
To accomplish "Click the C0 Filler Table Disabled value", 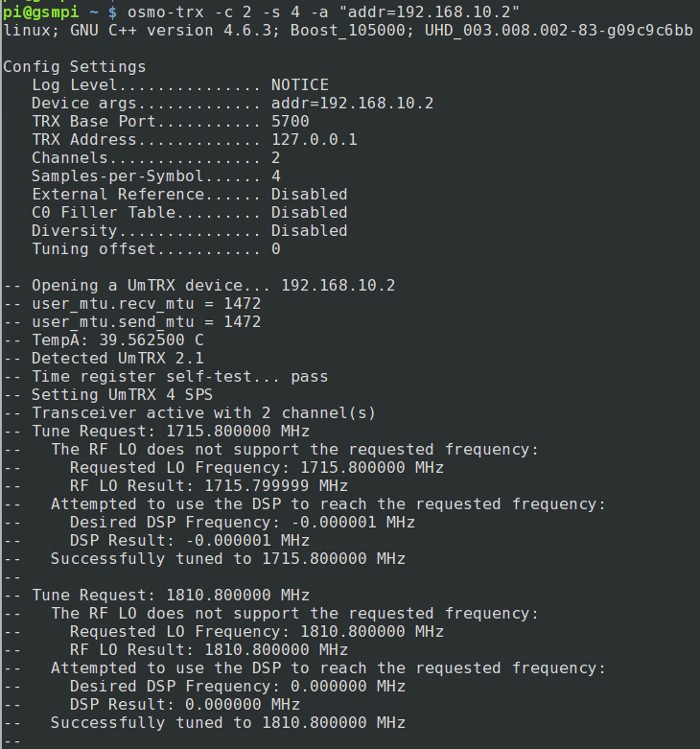I will [x=309, y=212].
